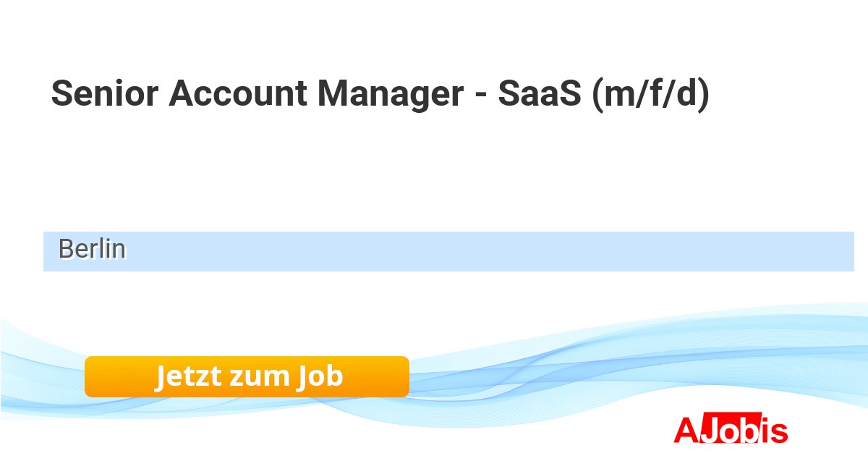Open the Senior Account Manager job title
The width and height of the screenshot is (868, 456).
pyautogui.click(x=380, y=94)
